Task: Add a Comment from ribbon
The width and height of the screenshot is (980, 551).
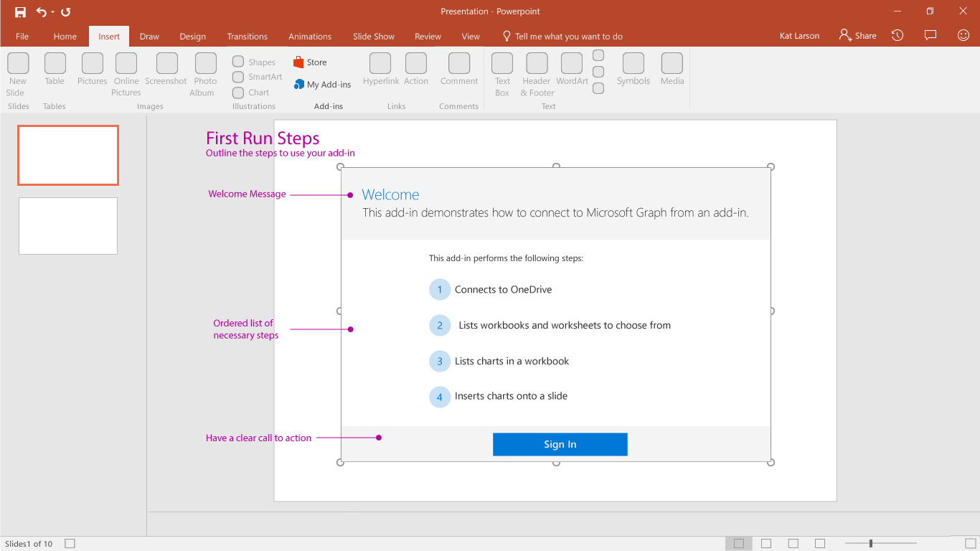Action: coord(459,70)
